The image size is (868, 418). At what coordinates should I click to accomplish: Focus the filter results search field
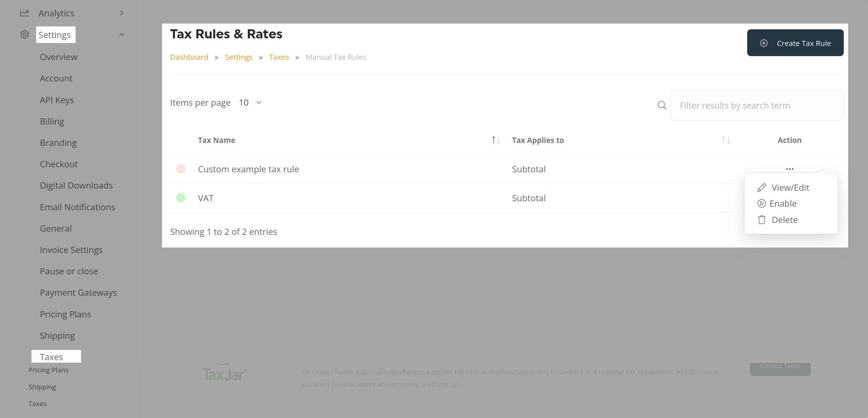(756, 105)
